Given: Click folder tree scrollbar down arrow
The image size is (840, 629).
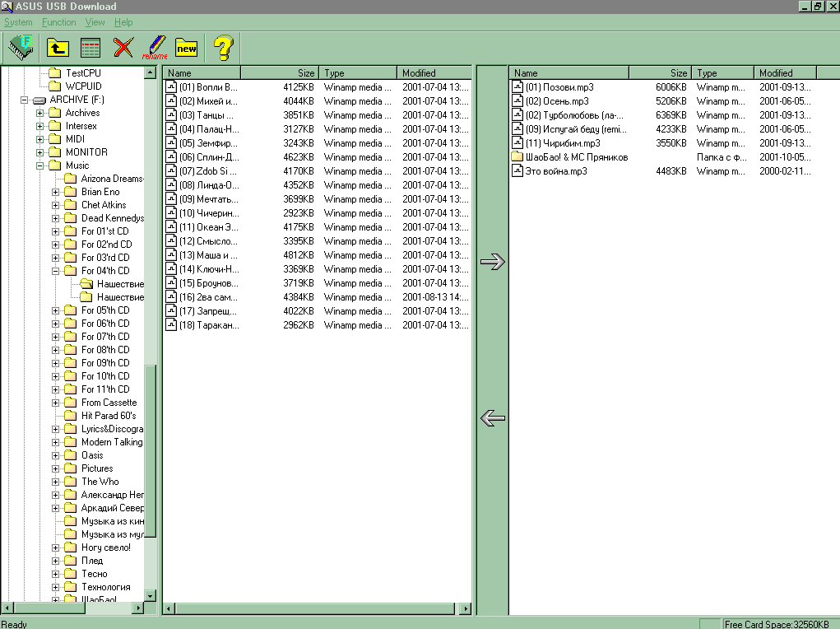Looking at the screenshot, I should 151,595.
